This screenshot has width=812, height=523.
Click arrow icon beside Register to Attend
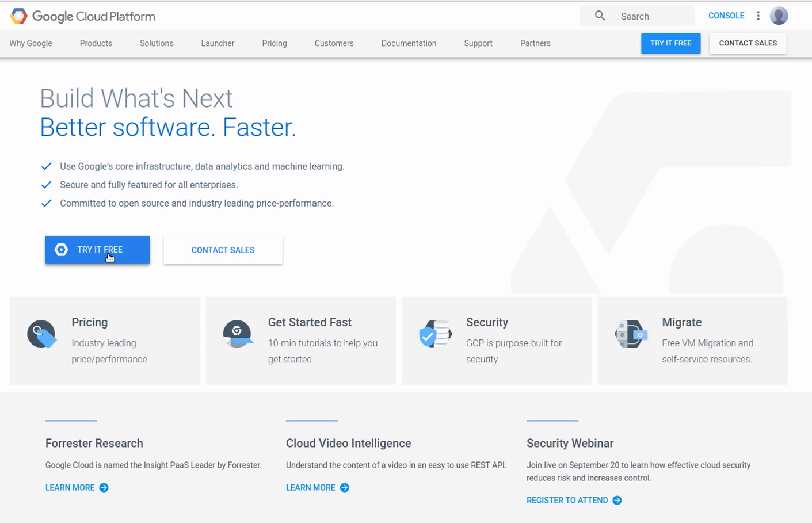tap(617, 501)
